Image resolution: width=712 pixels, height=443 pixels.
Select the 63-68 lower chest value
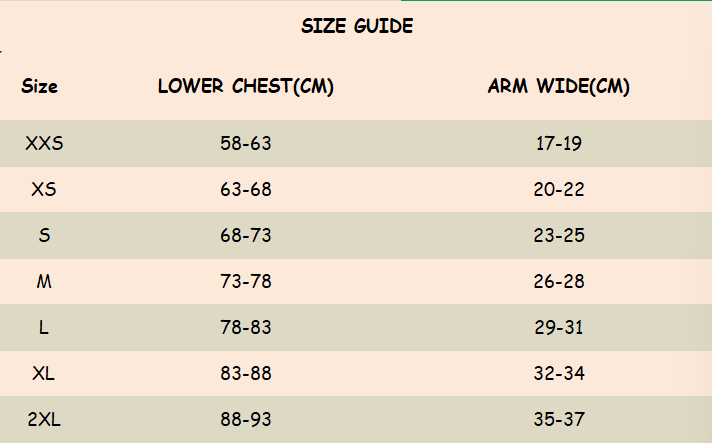pyautogui.click(x=246, y=189)
